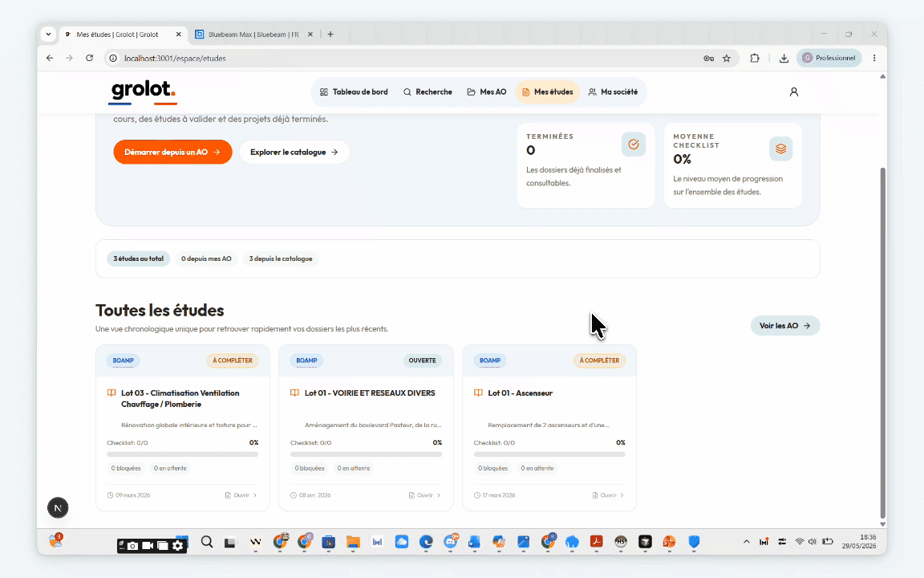
Task: Click the BOAMP badge on Lot 03 card
Action: tap(124, 360)
